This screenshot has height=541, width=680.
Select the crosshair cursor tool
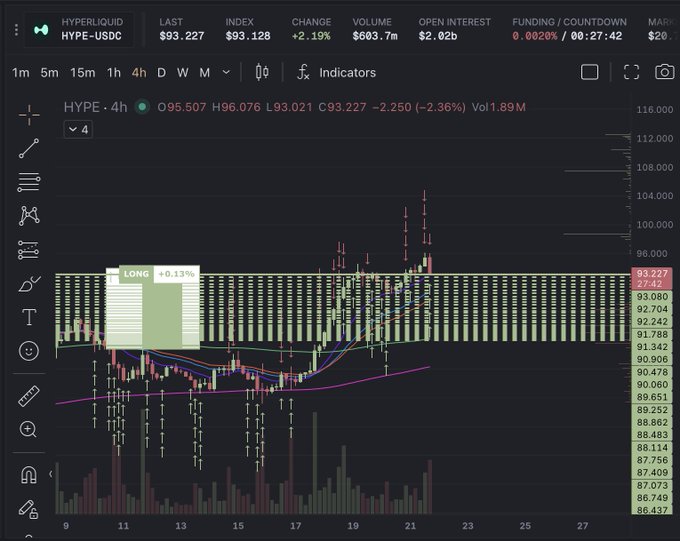click(x=29, y=115)
